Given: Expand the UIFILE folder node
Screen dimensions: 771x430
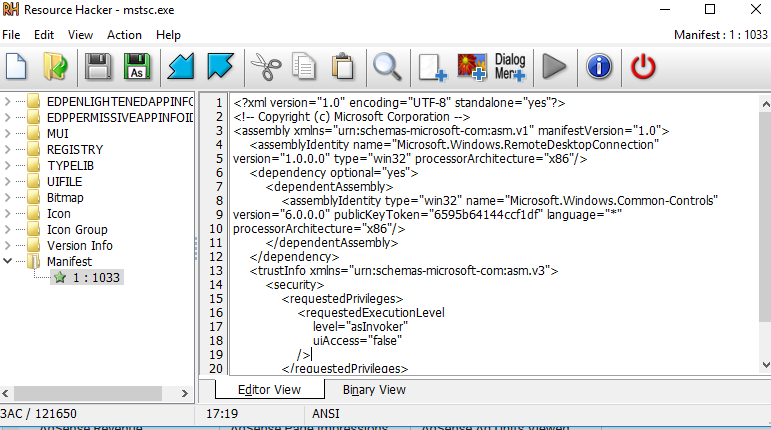Looking at the screenshot, I should point(7,181).
